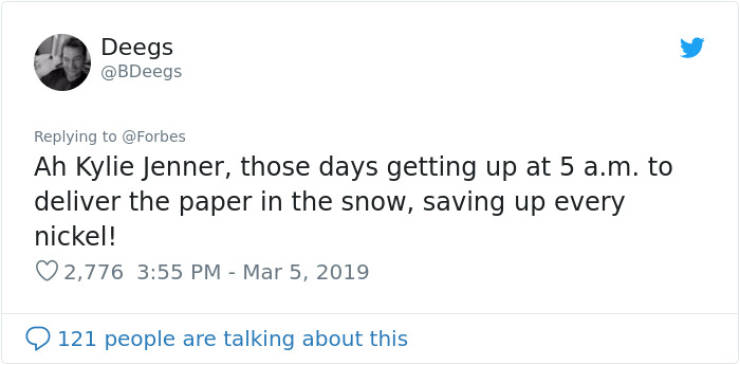Open '121 people are talking about this'

(232, 339)
